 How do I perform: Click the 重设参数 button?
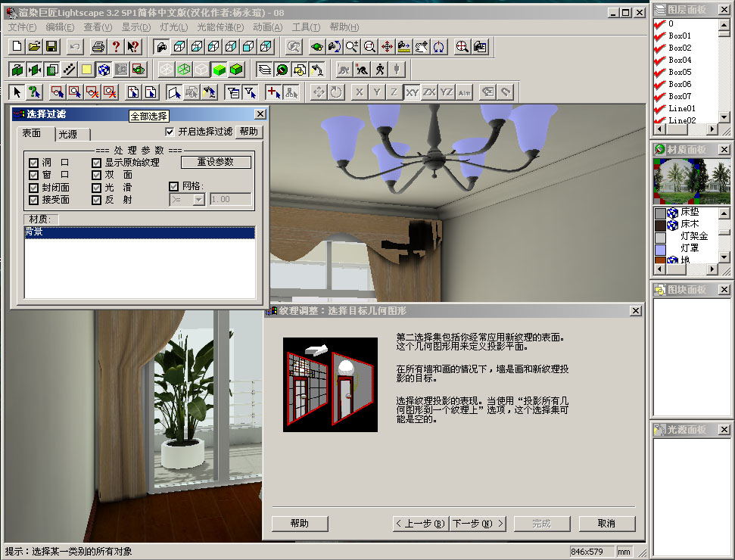click(216, 162)
